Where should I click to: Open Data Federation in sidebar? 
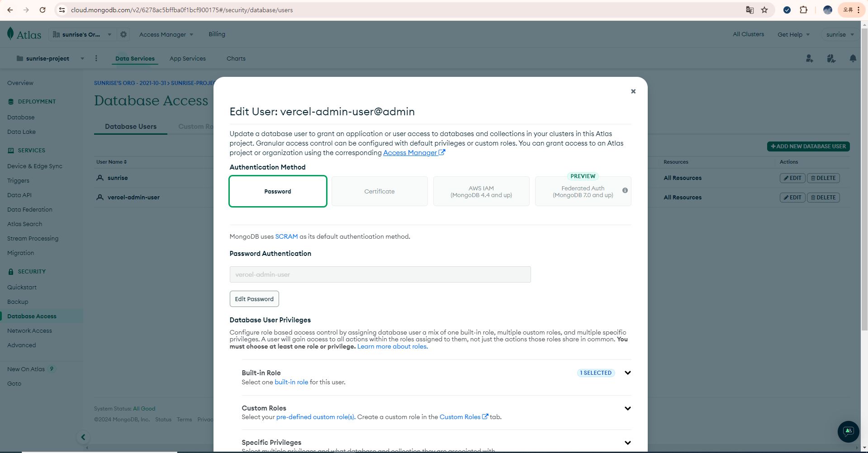click(30, 210)
